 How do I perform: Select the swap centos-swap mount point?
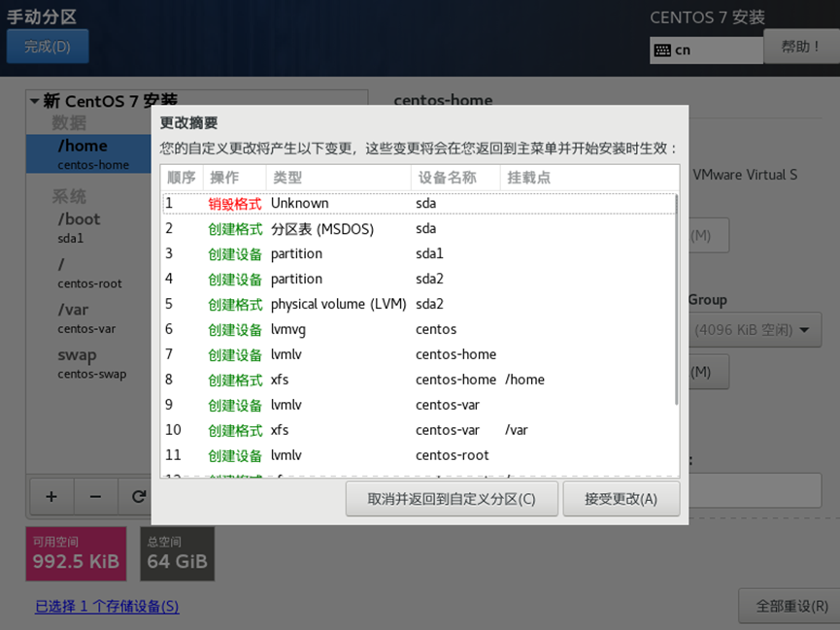89,363
